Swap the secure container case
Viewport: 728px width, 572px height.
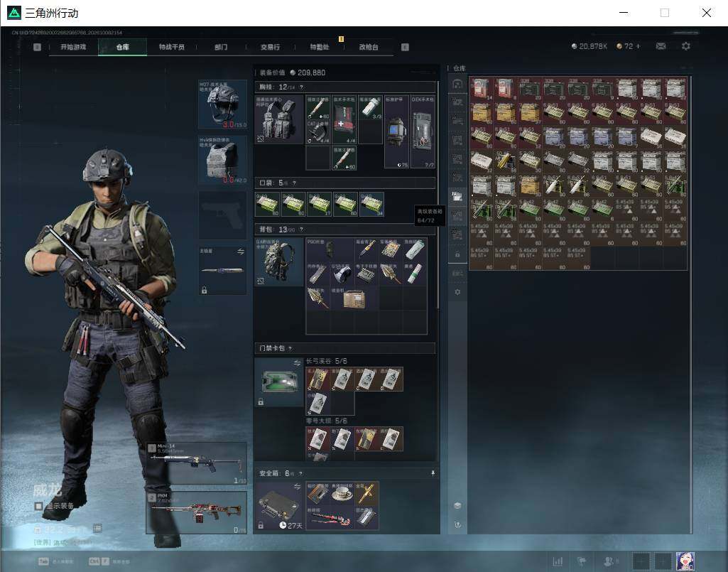[x=297, y=487]
